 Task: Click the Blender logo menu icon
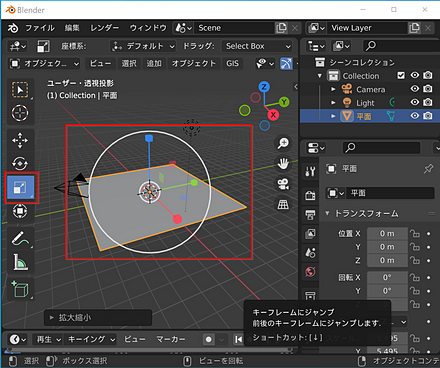(x=13, y=28)
